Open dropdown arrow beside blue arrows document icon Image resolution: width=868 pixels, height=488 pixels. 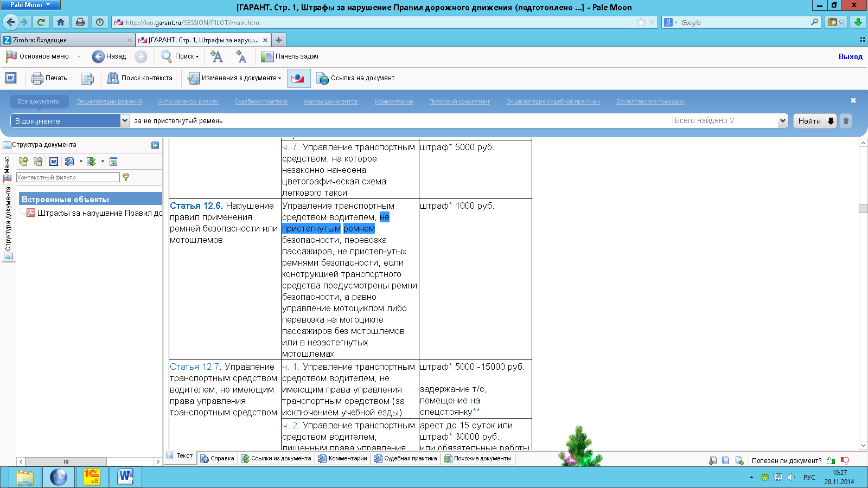point(81,162)
